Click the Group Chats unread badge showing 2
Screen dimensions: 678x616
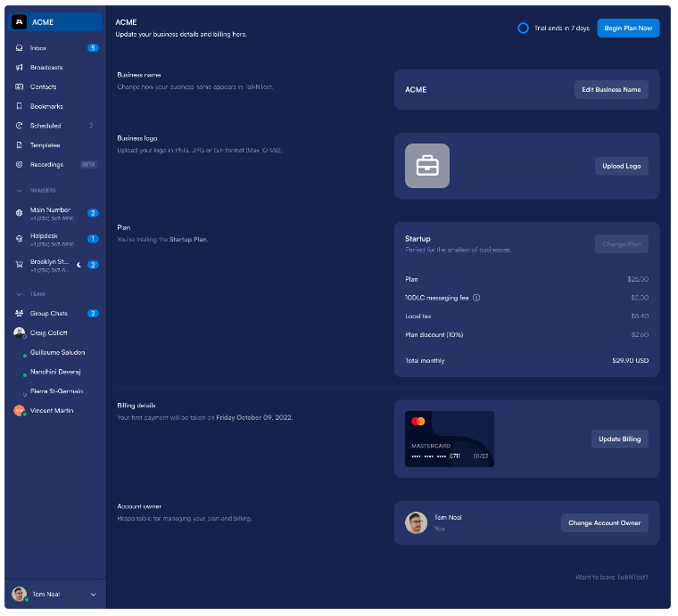93,314
